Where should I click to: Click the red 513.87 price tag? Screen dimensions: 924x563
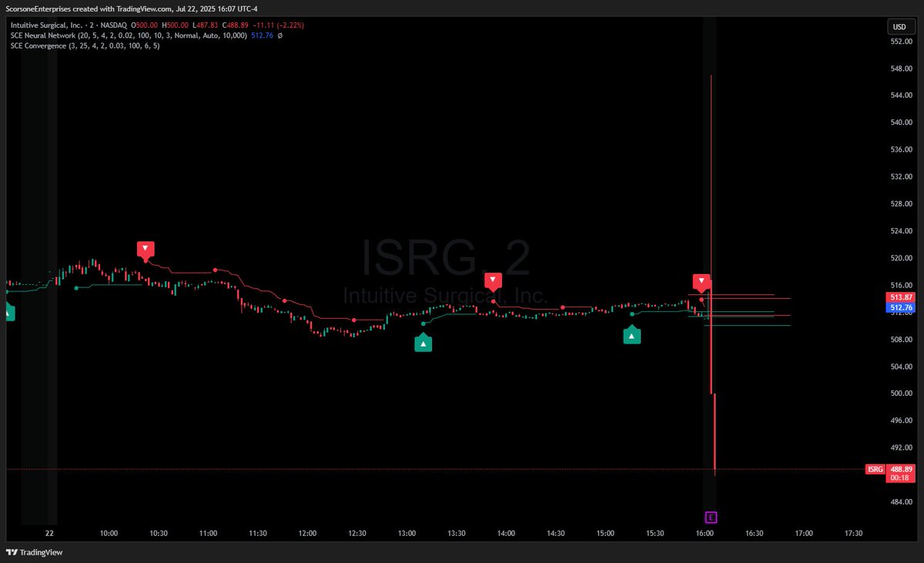point(901,297)
